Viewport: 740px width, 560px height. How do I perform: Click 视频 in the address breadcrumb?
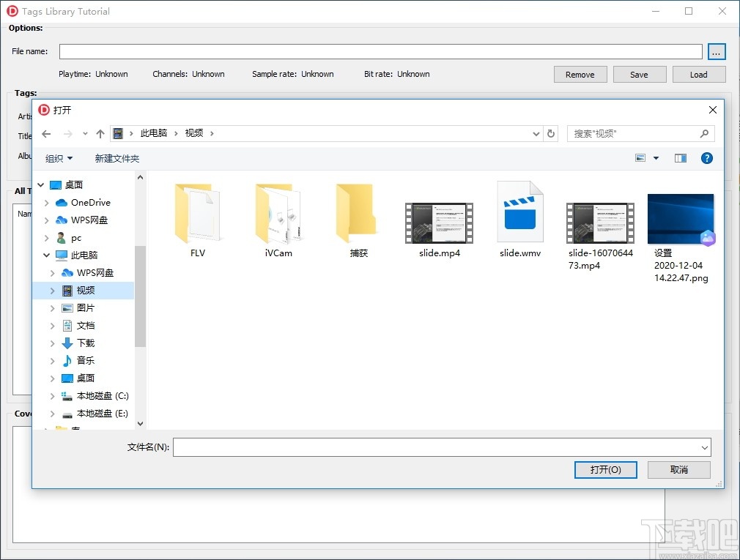pyautogui.click(x=193, y=133)
